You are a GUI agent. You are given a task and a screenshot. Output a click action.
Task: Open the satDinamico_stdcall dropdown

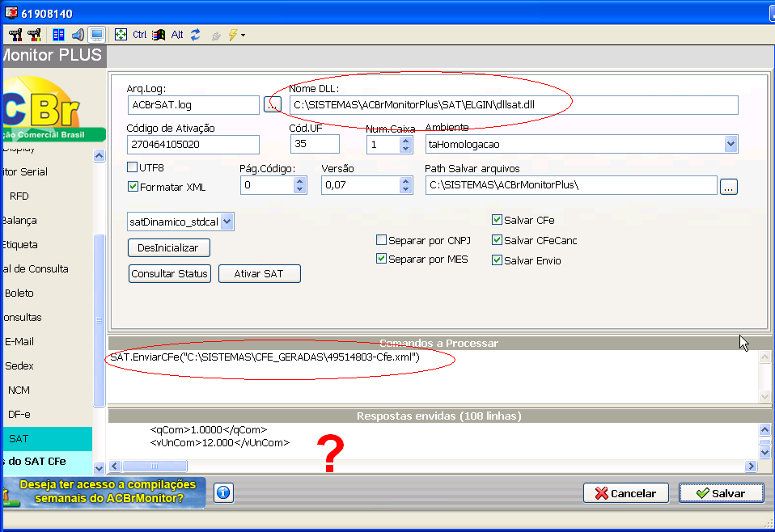(x=227, y=222)
